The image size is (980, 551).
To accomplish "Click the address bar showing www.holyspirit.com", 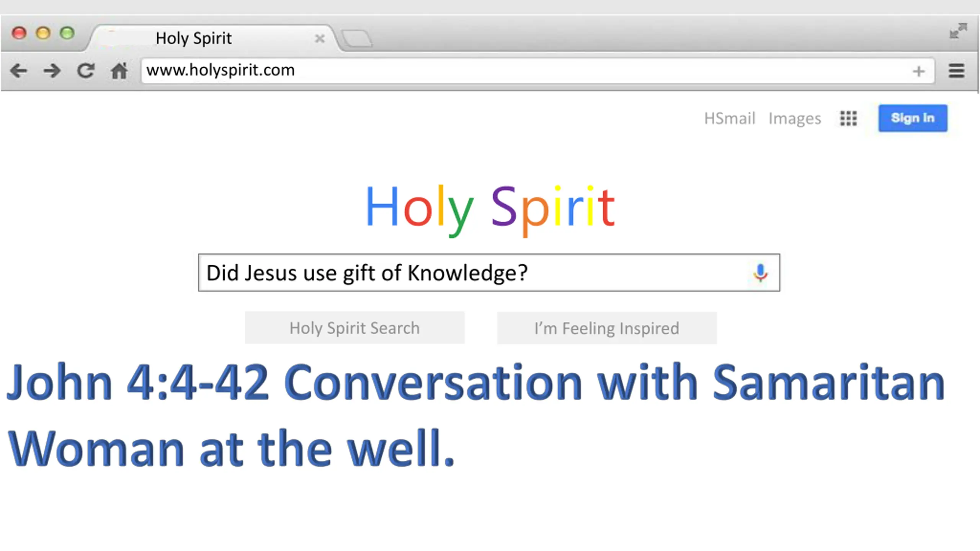I will [x=537, y=71].
